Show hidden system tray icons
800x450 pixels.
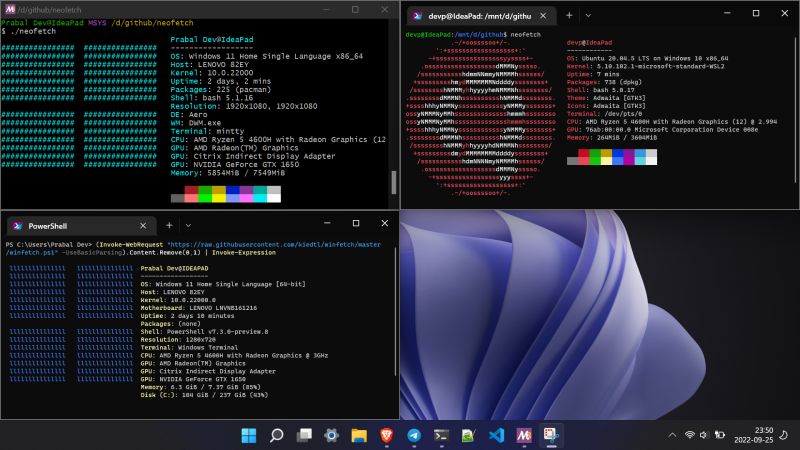pyautogui.click(x=672, y=435)
